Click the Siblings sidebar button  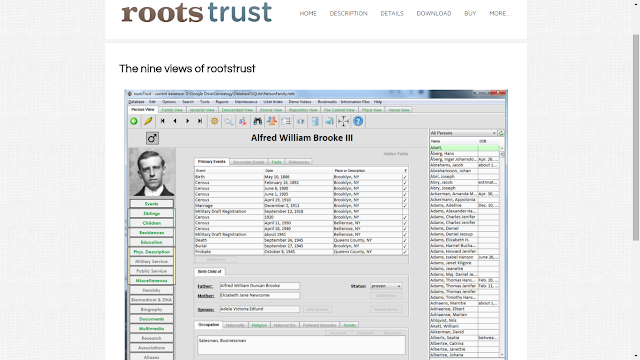(x=151, y=213)
